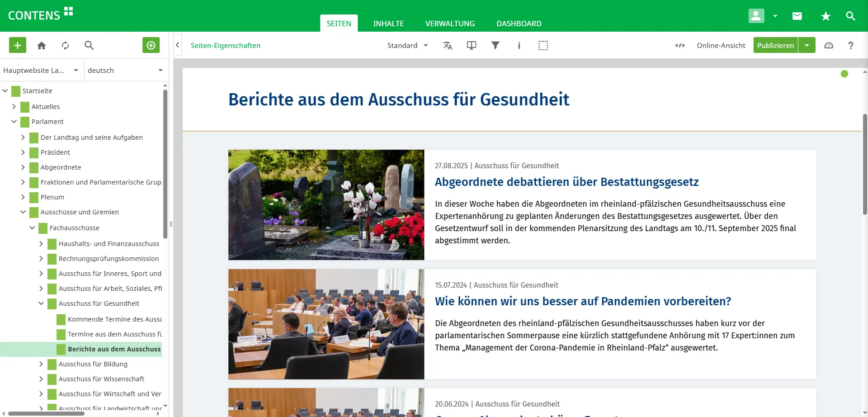
Task: Open source code view icon
Action: point(680,45)
